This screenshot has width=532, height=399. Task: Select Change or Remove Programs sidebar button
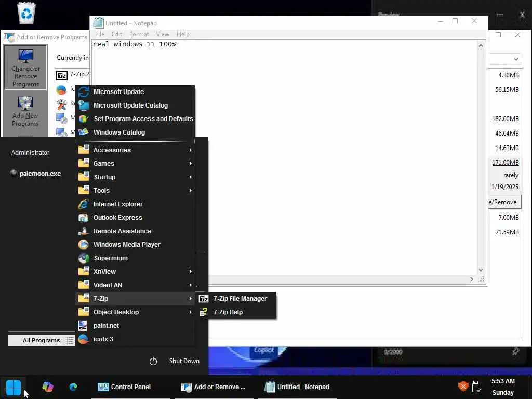click(x=26, y=68)
